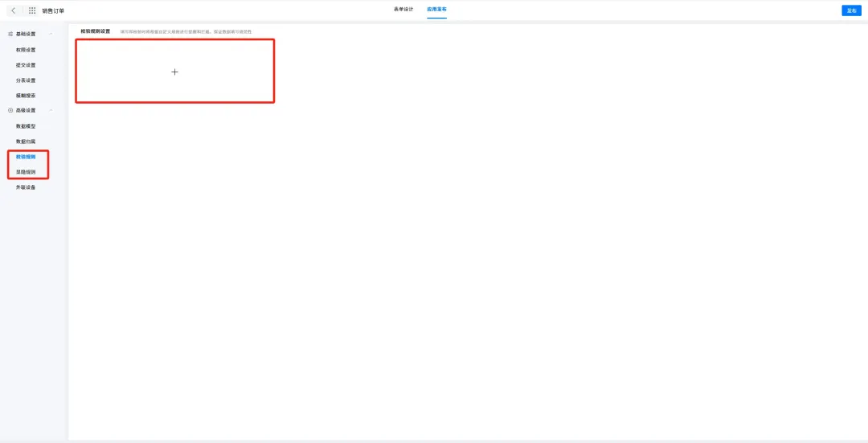Collapse the 高级设置 section chevron
This screenshot has height=443, width=868.
(x=51, y=110)
